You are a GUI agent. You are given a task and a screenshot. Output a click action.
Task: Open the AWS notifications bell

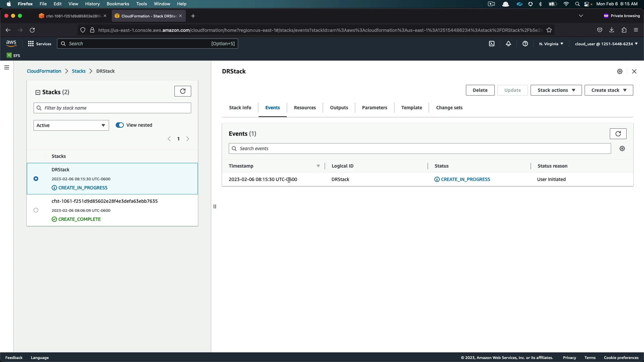click(508, 44)
